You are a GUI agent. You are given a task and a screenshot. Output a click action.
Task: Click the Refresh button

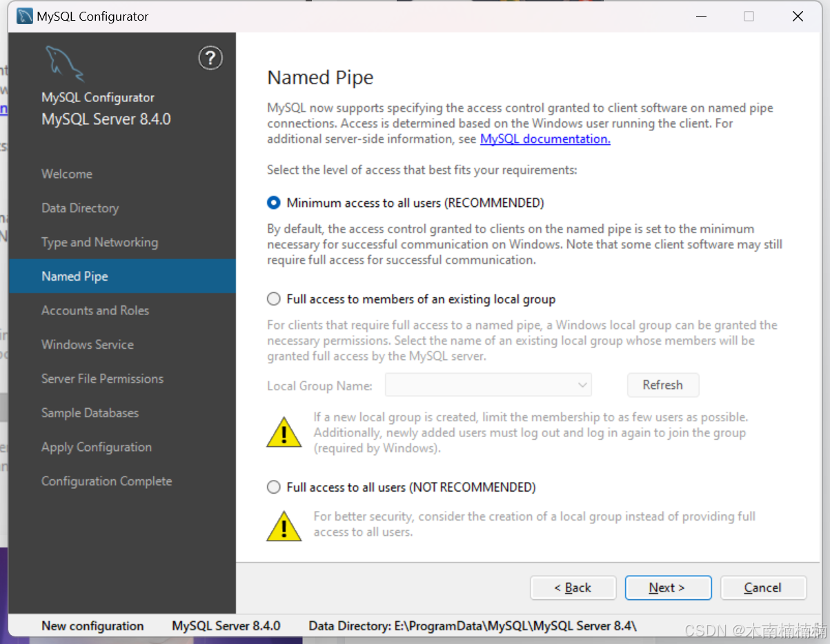(x=663, y=385)
